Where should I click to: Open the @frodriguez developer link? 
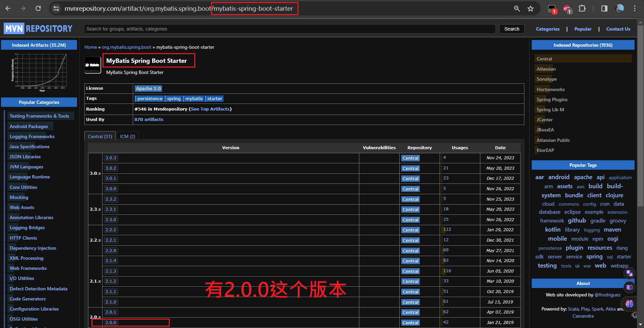click(x=607, y=295)
